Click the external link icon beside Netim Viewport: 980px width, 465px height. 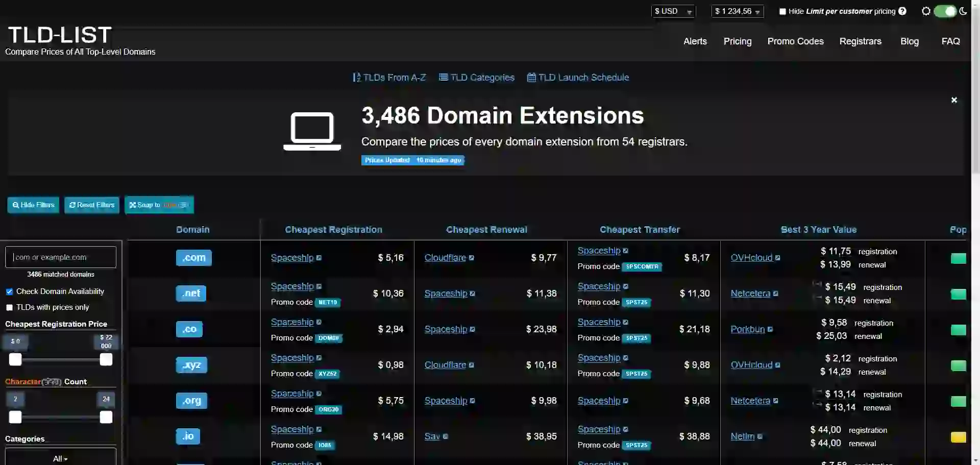click(x=759, y=436)
